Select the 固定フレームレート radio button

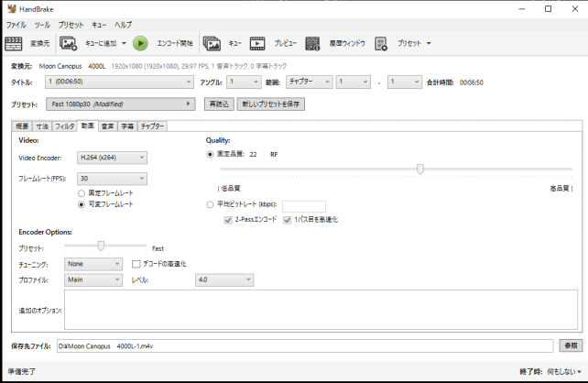82,193
